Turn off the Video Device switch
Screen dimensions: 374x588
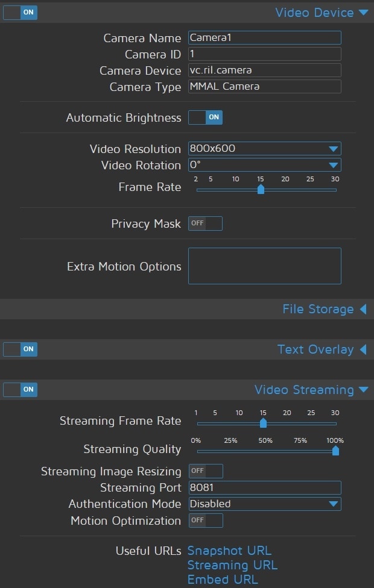(x=21, y=12)
